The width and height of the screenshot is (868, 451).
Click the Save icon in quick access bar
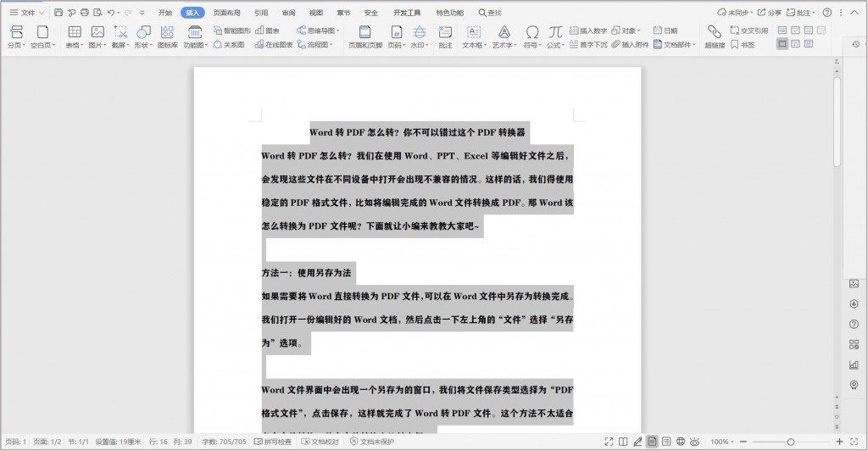click(58, 12)
